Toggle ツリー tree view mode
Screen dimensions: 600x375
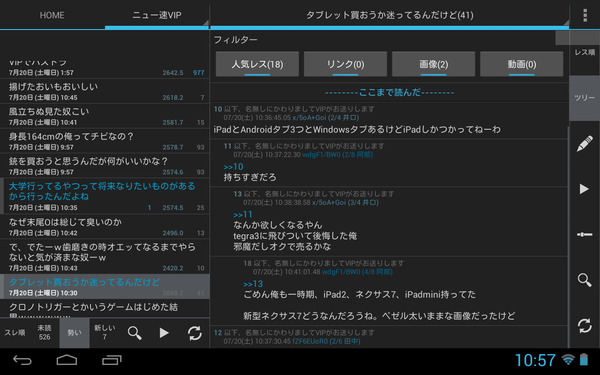(x=584, y=98)
